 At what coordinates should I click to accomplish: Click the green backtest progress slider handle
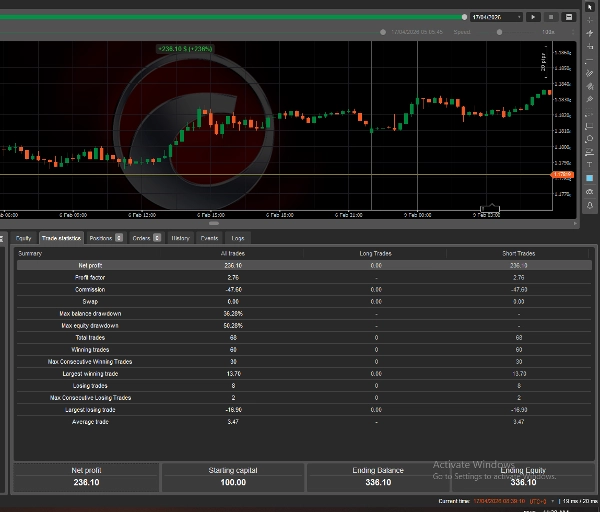(464, 17)
